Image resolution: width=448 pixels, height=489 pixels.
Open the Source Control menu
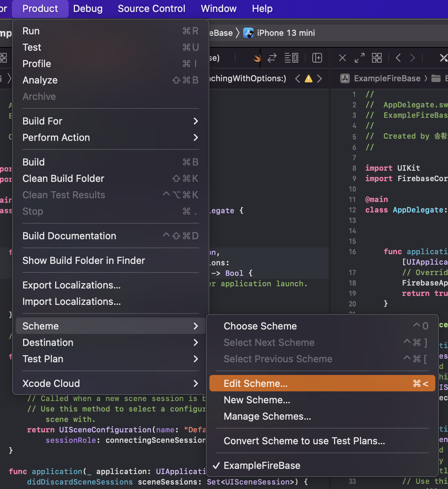point(151,9)
